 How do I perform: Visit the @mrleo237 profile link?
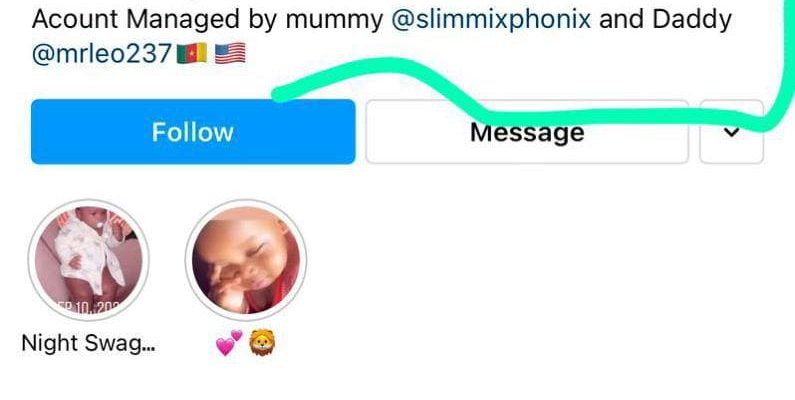102,54
